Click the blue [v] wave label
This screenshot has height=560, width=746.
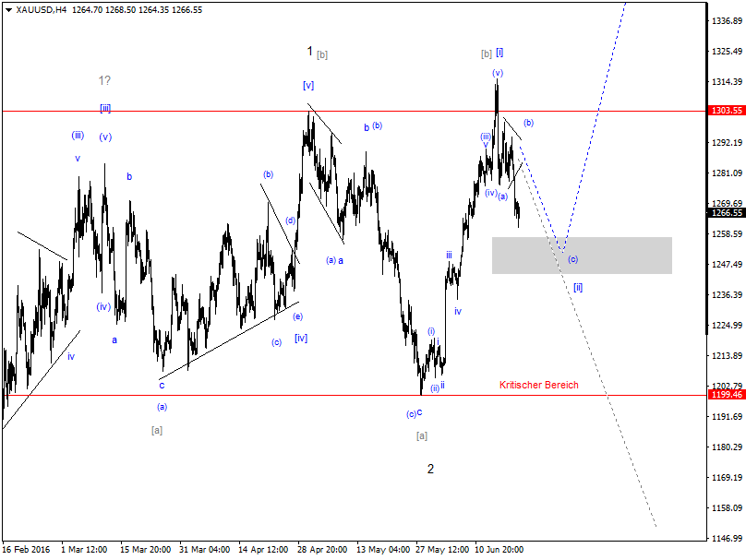(308, 86)
